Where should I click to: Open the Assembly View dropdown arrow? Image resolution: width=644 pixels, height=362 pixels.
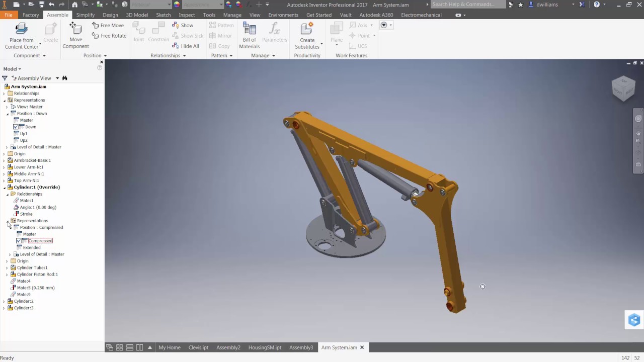pyautogui.click(x=57, y=78)
